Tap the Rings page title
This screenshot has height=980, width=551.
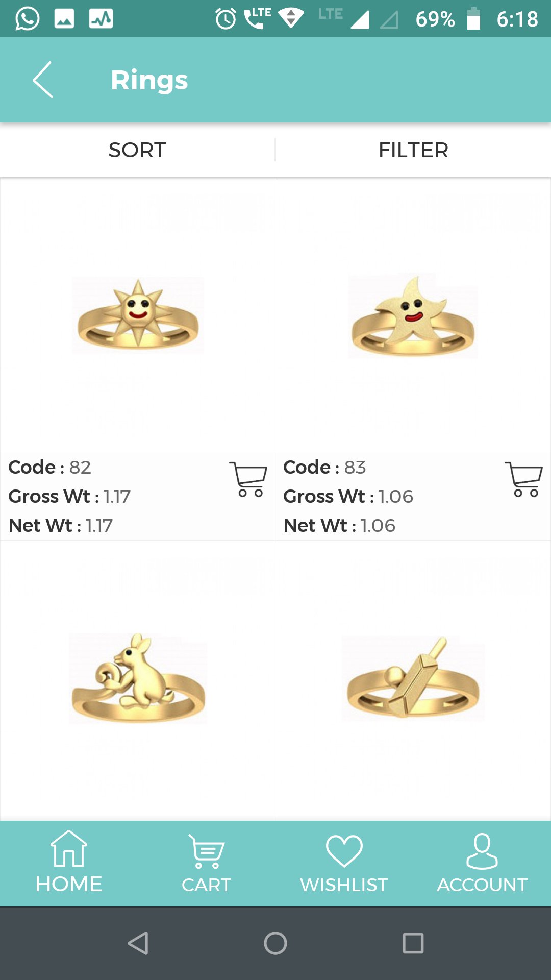[149, 81]
